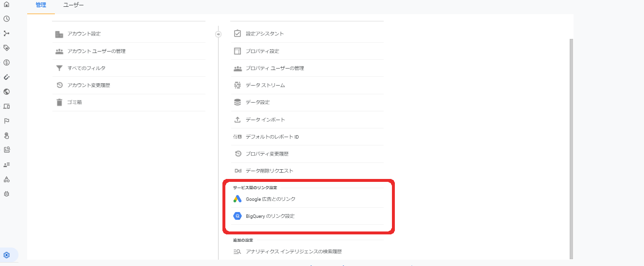The image size is (644, 266).
Task: Open the ゴミ箱 trash item
Action: (x=74, y=102)
